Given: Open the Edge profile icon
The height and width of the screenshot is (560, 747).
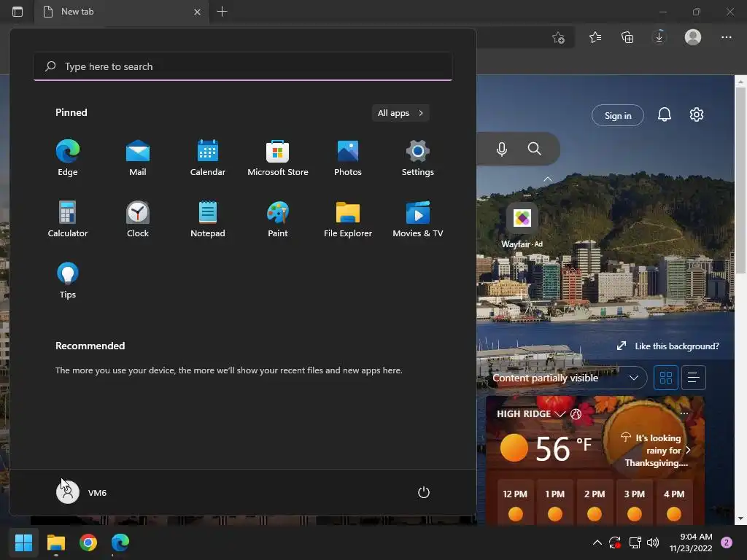Looking at the screenshot, I should (x=693, y=37).
